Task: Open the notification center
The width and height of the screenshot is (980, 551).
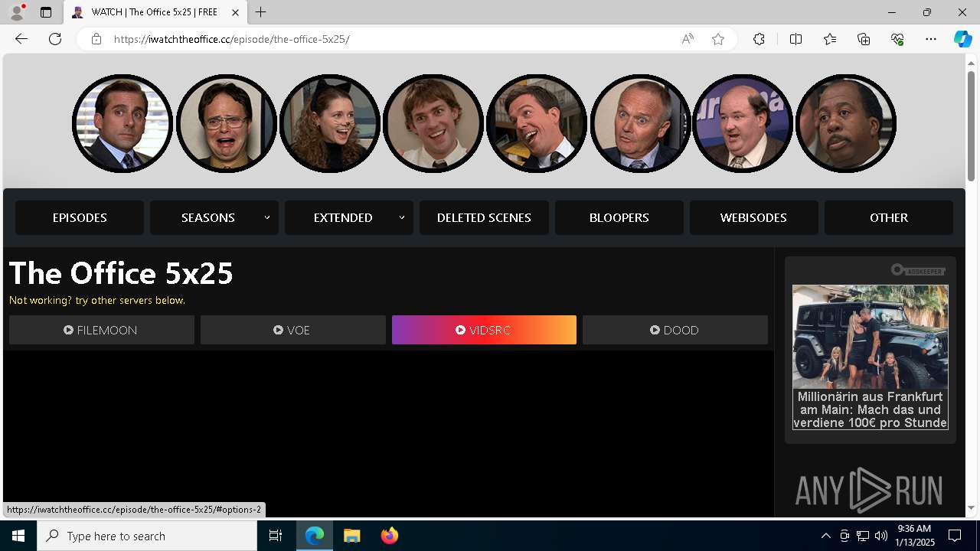Action: coord(955,536)
